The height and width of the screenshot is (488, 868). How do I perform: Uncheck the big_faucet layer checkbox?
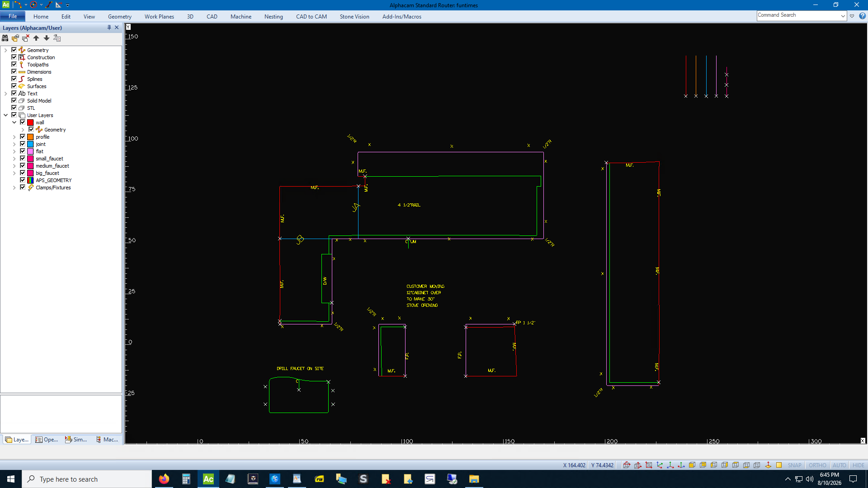(23, 173)
